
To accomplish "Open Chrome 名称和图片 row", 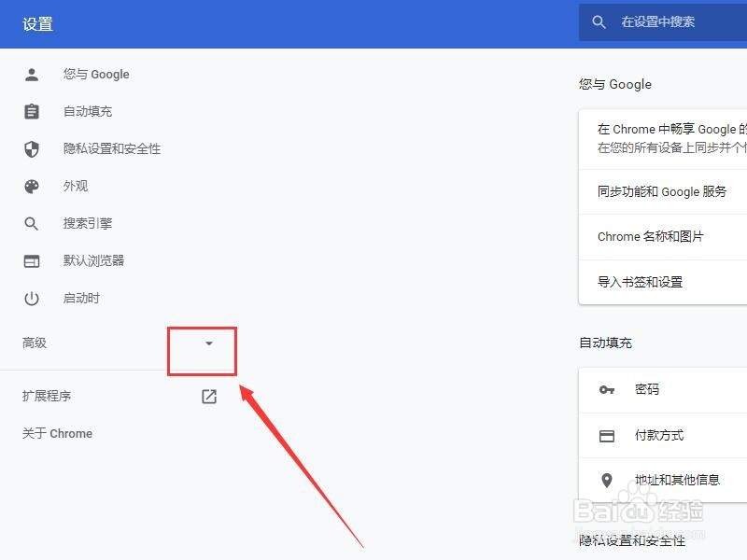I will [663, 237].
